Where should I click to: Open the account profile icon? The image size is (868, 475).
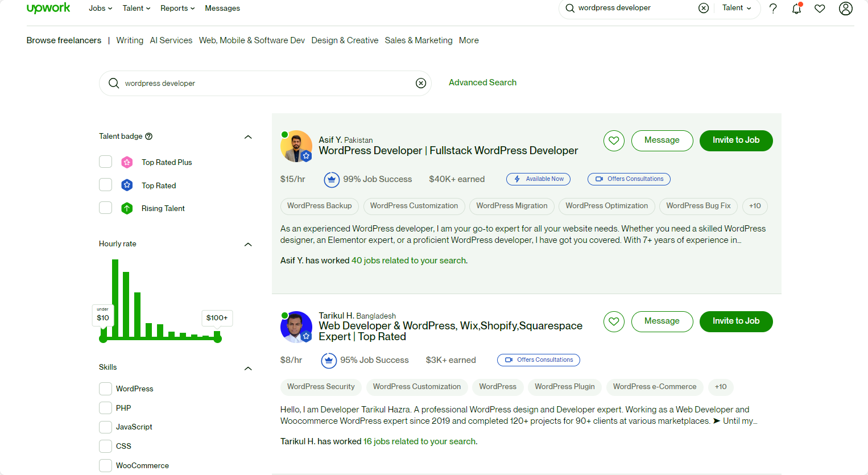[x=846, y=9]
